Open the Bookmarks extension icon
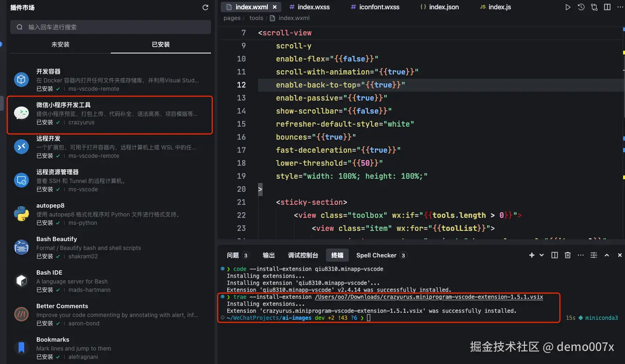The width and height of the screenshot is (625, 364). click(x=21, y=348)
